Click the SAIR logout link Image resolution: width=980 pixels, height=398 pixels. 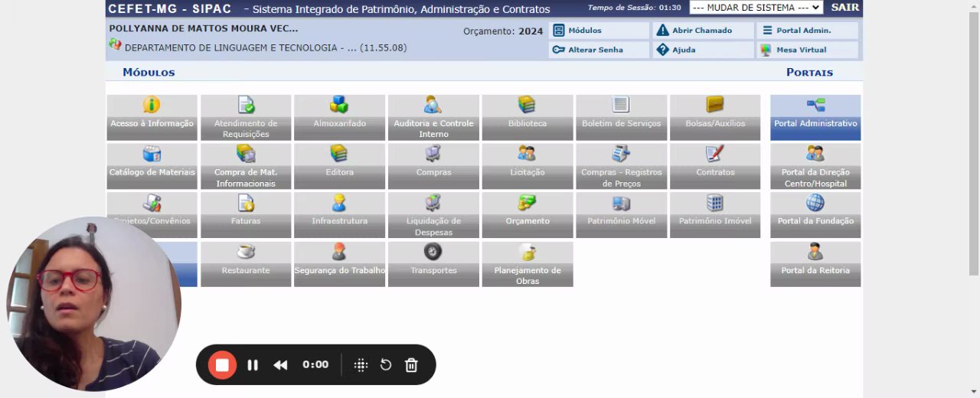point(845,8)
